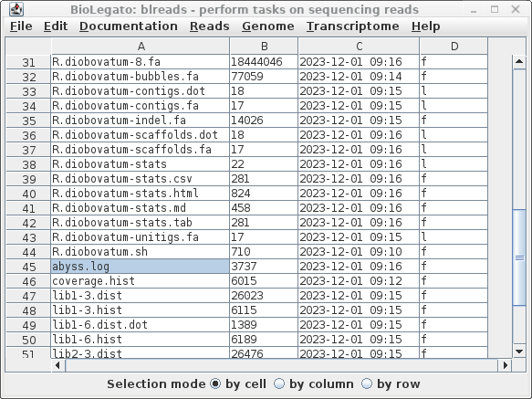Viewport: 532px width, 399px height.
Task: Click the horizontal scrollbar right arrow
Action: [x=506, y=365]
